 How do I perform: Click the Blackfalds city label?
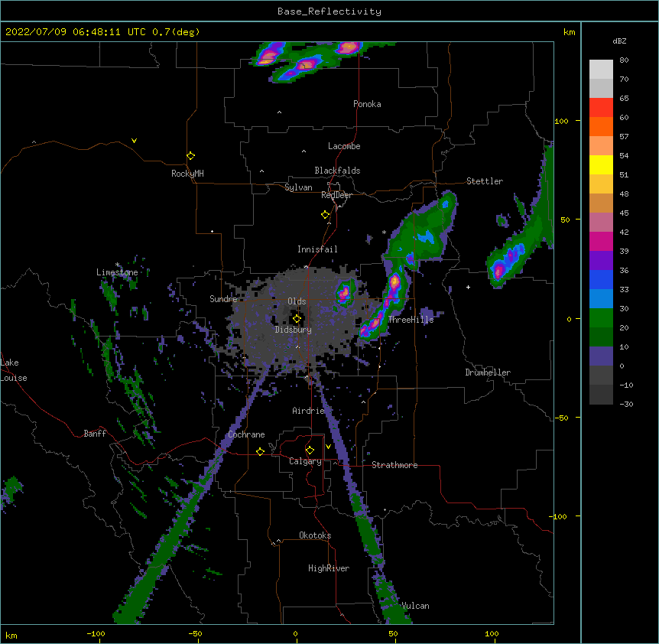(x=337, y=171)
